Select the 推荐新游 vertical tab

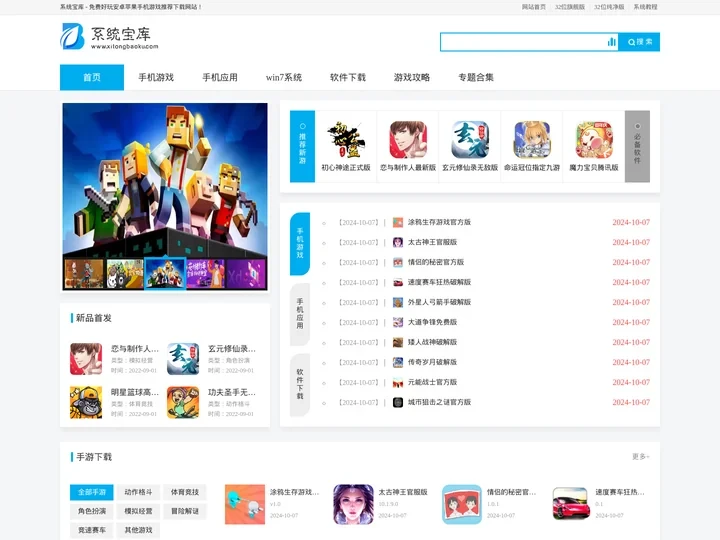(303, 146)
